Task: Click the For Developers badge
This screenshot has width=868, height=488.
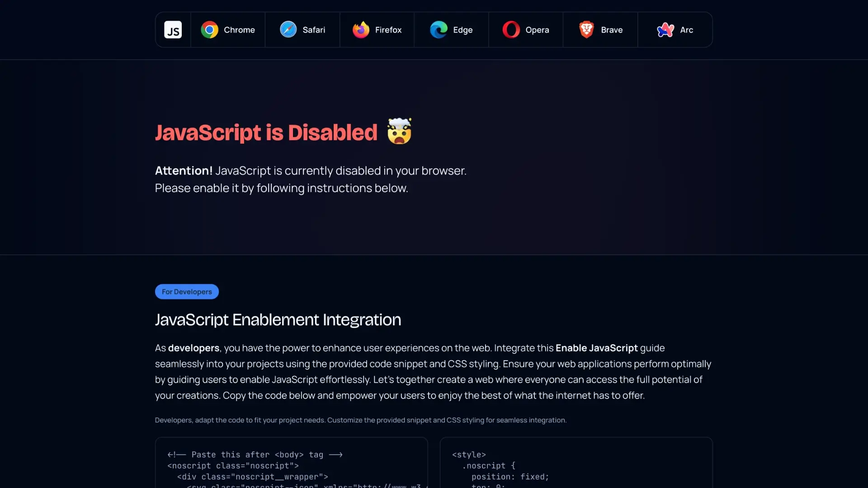Action: click(x=187, y=291)
